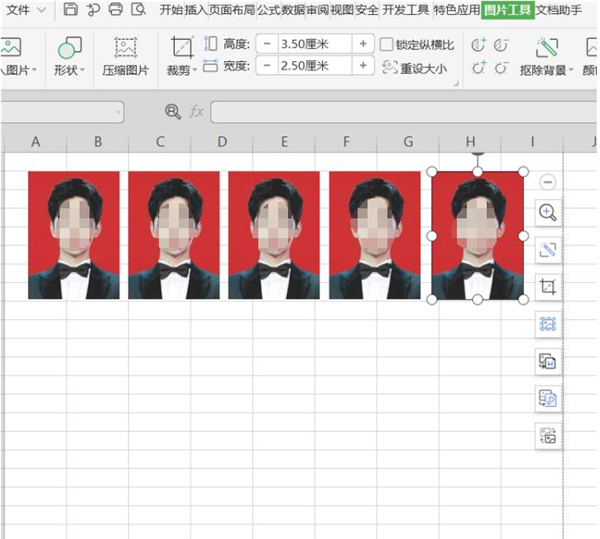Enable the Lock Aspect Ratio (锁定纵横比) checkbox
The image size is (600, 539).
coord(387,45)
